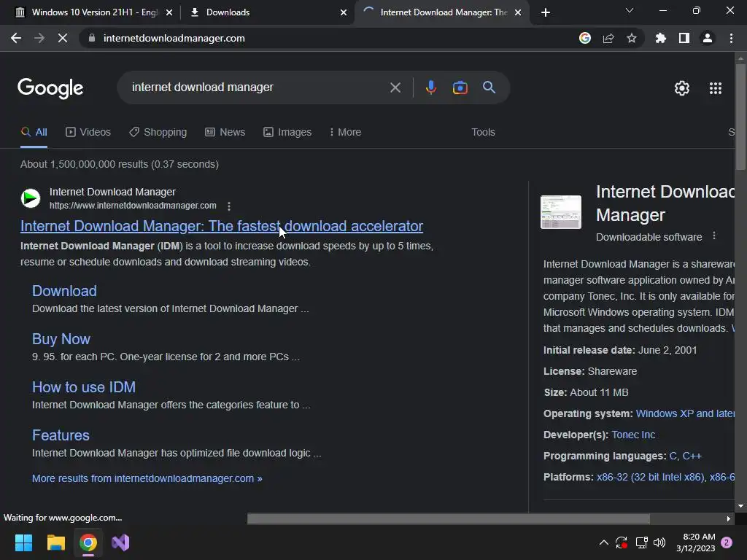Open options for the Internet Download Manager result
Image resolution: width=747 pixels, height=560 pixels.
(x=229, y=206)
